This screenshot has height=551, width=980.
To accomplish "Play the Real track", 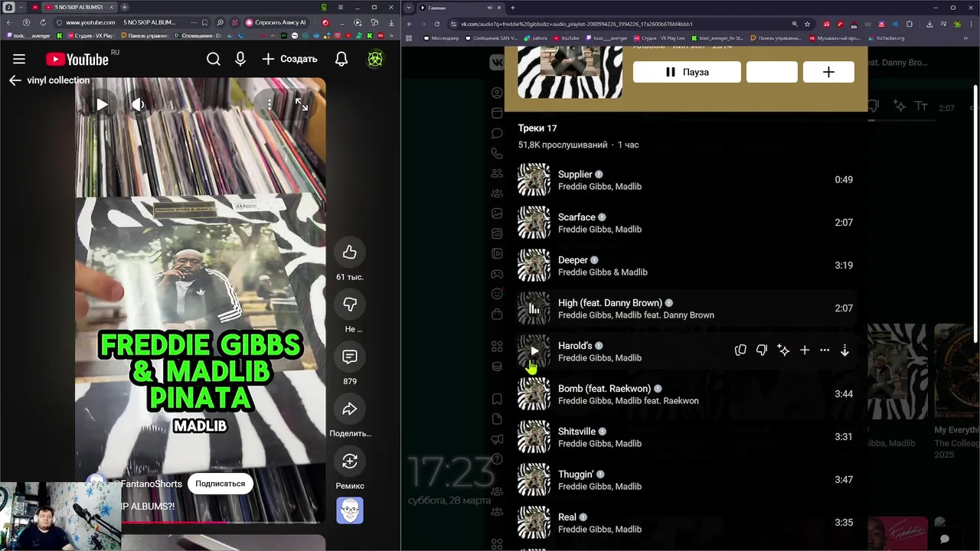I will (685, 523).
